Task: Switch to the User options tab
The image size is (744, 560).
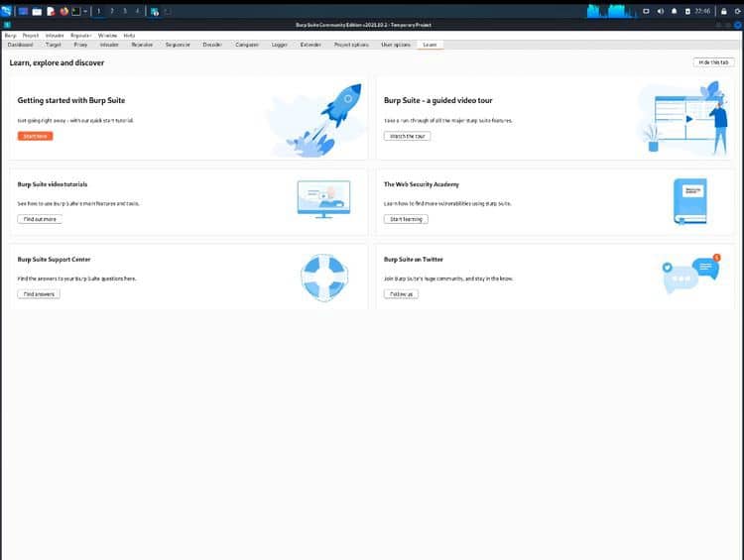Action: pyautogui.click(x=396, y=45)
